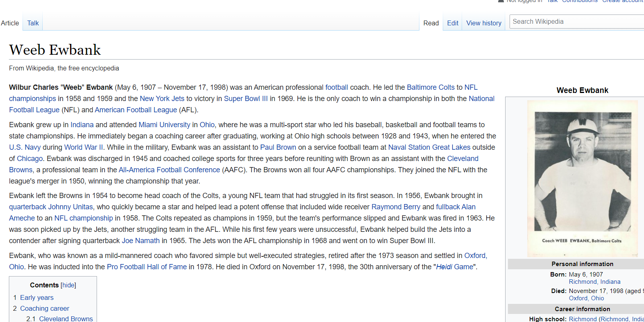
Task: Follow the quarterback link before Johnny Unitas
Action: click(x=28, y=207)
